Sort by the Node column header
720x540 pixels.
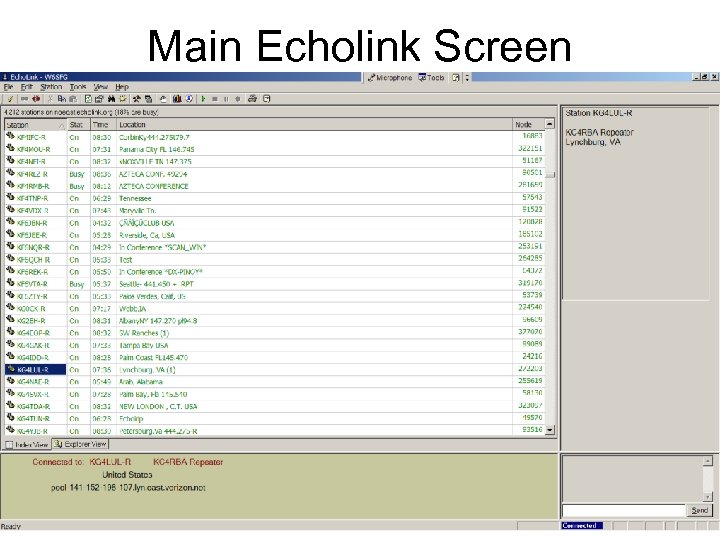click(x=528, y=125)
